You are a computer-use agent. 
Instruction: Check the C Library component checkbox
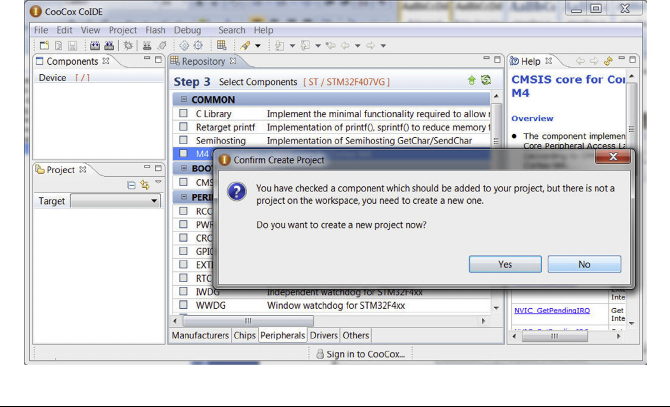[x=183, y=114]
